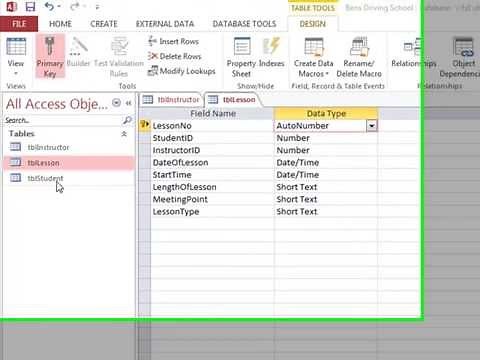Click the navigation pane Search box
The width and height of the screenshot is (480, 360).
point(63,120)
